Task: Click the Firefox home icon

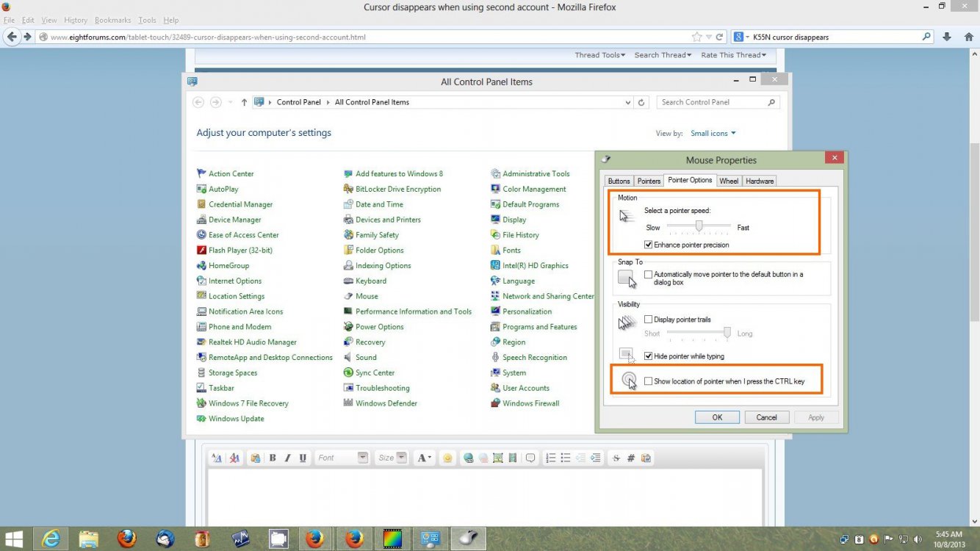Action: (968, 37)
